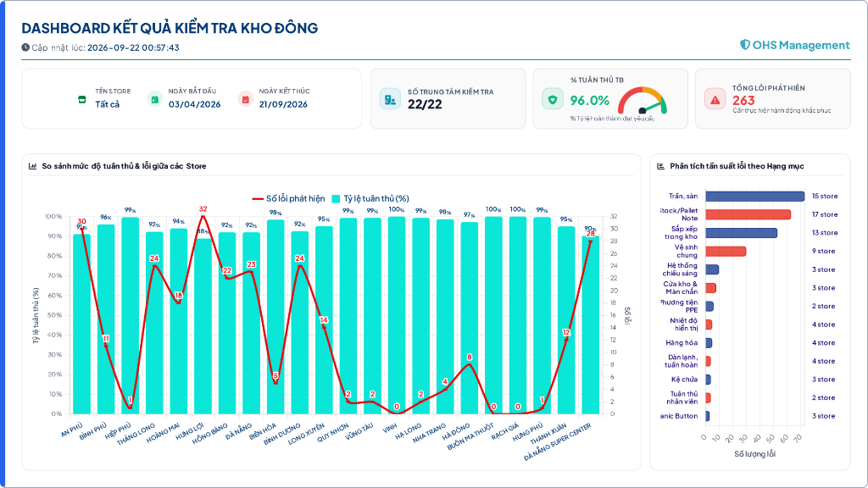Click the update timestamp 2026-09-22 00:57:43
This screenshot has height=488, width=868.
133,47
